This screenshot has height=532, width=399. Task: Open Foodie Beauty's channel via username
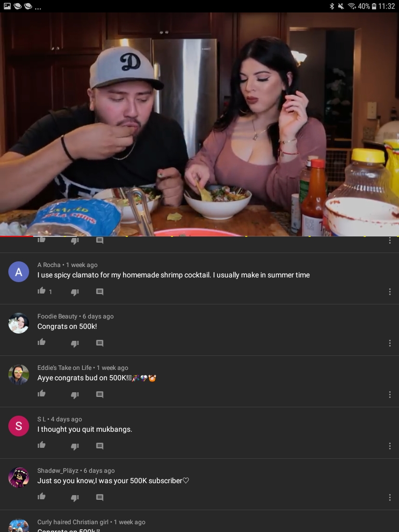[x=57, y=316]
